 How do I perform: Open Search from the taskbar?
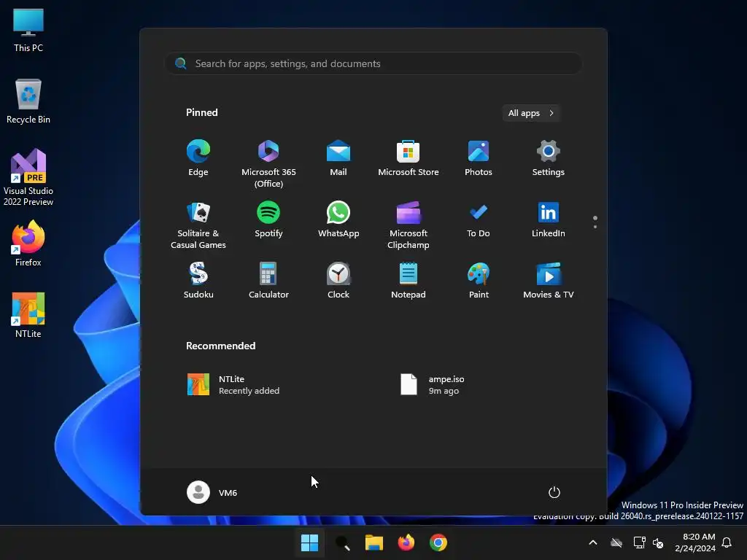tap(342, 542)
